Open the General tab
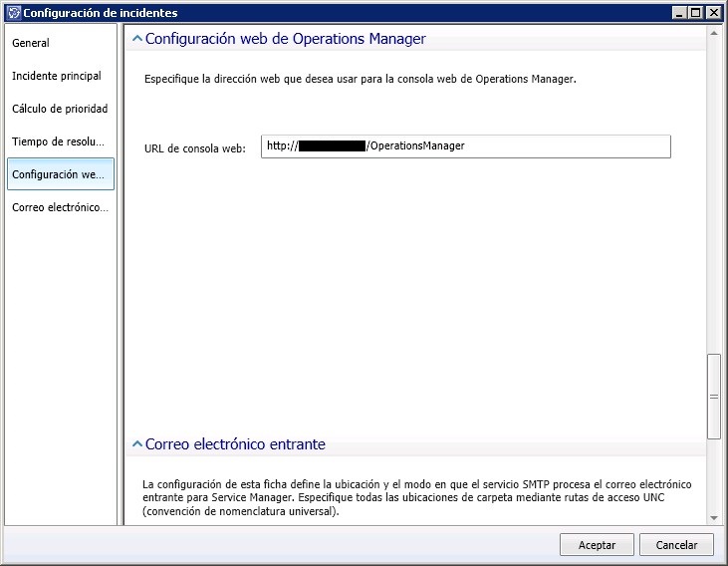 (x=31, y=44)
